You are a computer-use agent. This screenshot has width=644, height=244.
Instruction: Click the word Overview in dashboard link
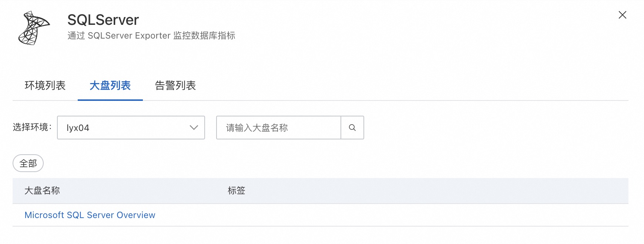tap(136, 215)
